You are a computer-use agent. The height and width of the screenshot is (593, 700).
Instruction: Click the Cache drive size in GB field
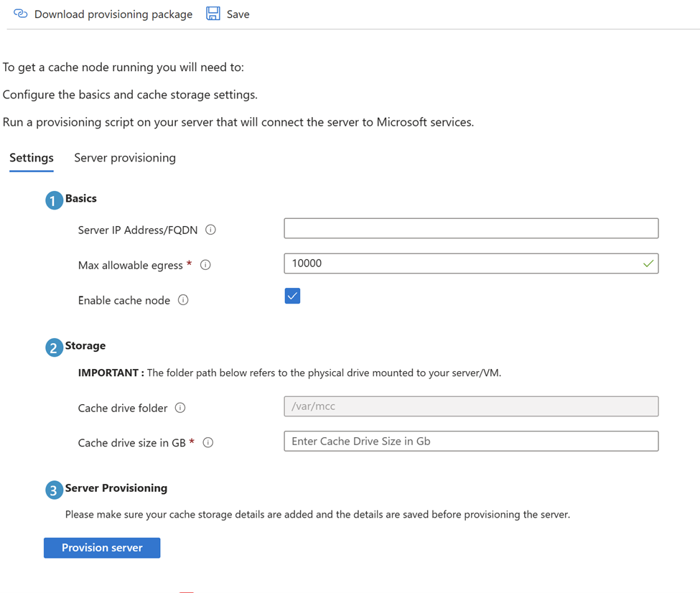tap(471, 441)
